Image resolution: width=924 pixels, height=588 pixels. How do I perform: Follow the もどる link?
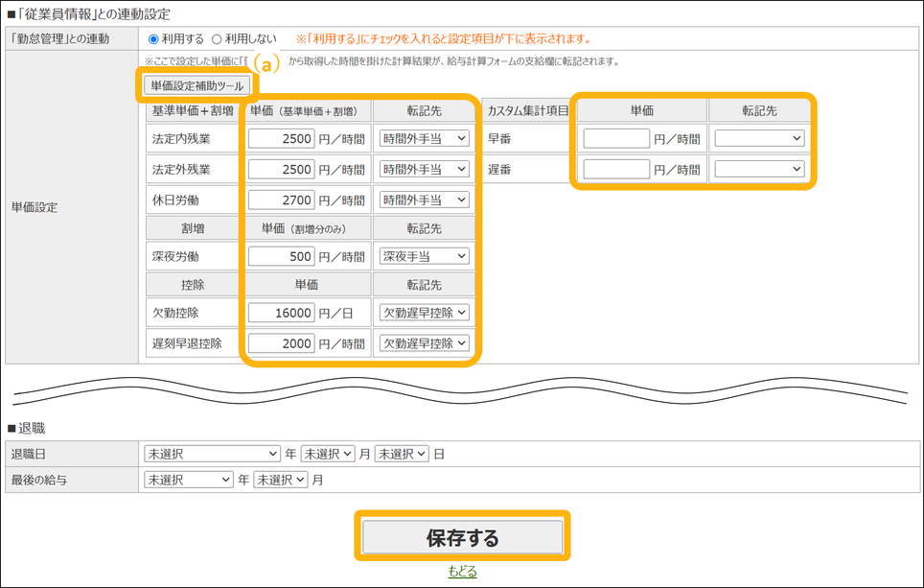tap(462, 572)
